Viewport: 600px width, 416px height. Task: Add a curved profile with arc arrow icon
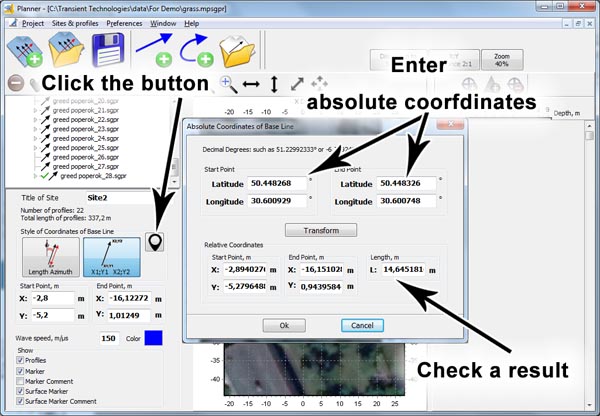197,50
